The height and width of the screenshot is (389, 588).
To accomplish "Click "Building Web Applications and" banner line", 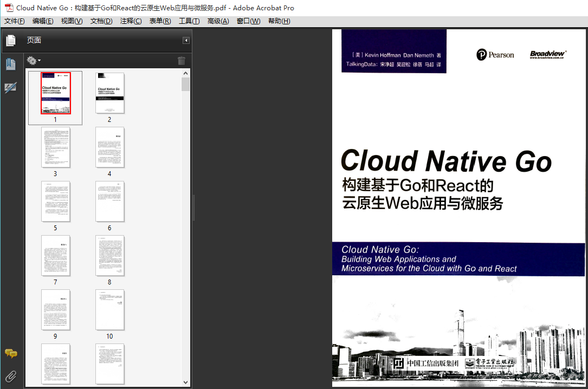I will pyautogui.click(x=399, y=259).
